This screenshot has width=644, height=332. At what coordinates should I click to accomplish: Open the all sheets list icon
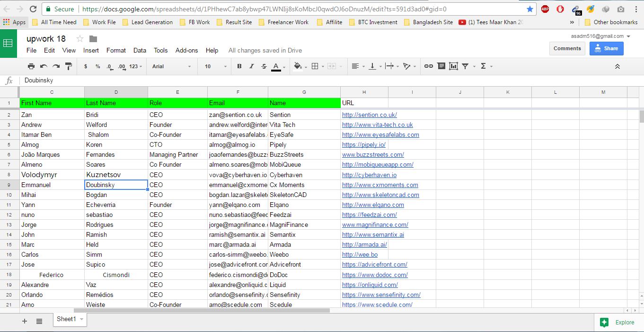[x=39, y=321]
